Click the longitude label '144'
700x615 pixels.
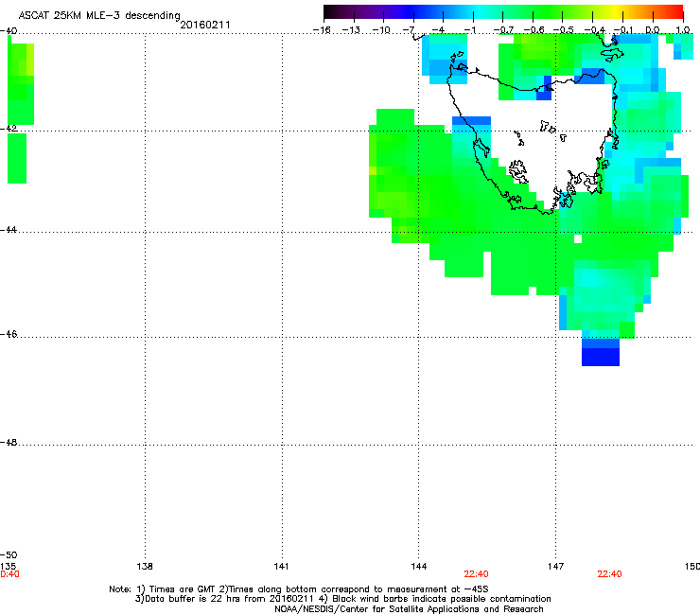pyautogui.click(x=419, y=567)
